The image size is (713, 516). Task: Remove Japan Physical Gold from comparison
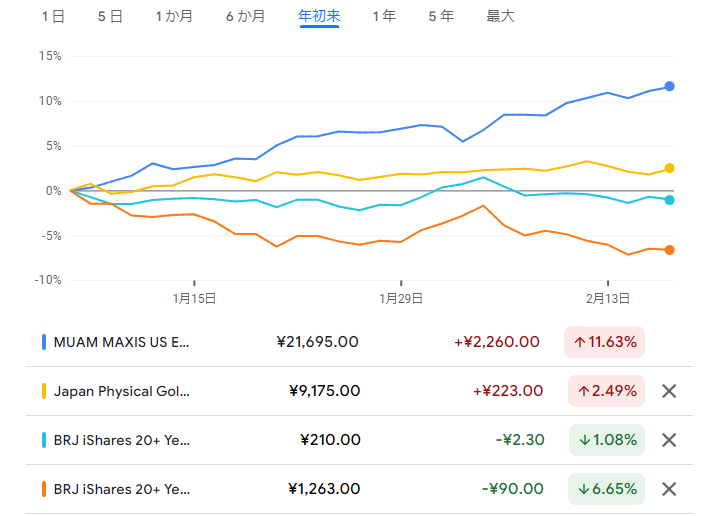(x=670, y=391)
